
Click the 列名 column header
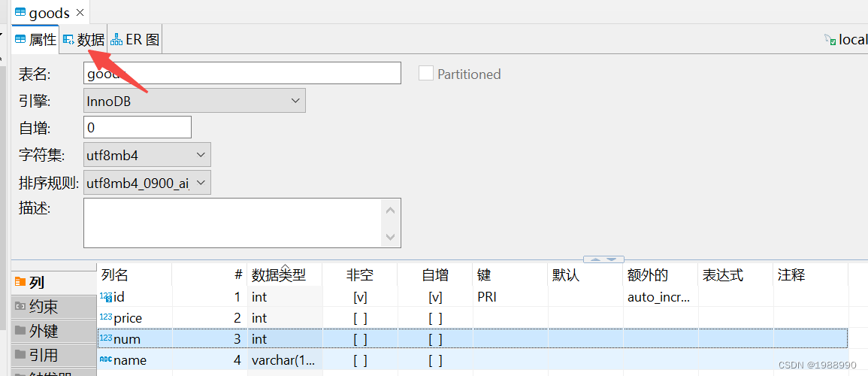135,274
